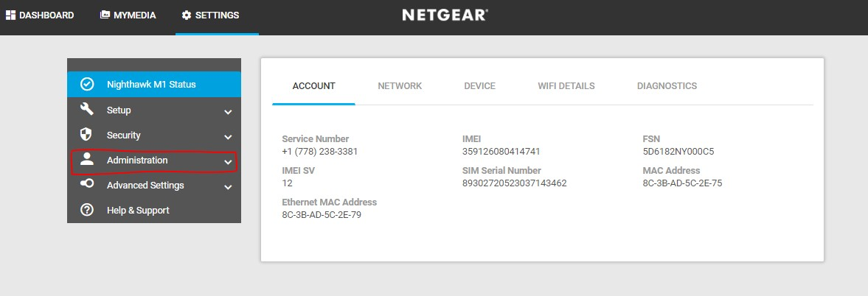
Task: Select Nighthawk M1 Status in sidebar
Action: [154, 85]
